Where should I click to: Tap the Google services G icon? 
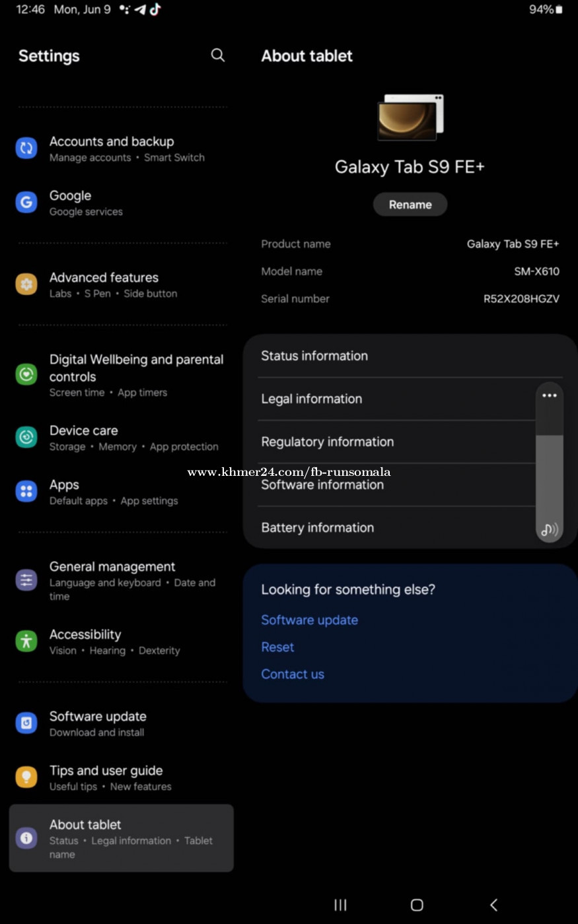coord(26,202)
